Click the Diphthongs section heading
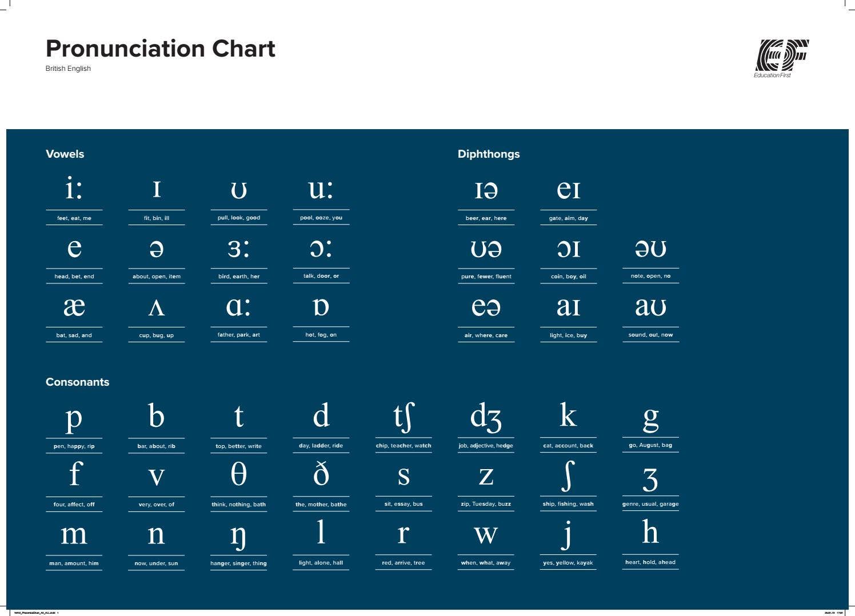 pyautogui.click(x=489, y=154)
